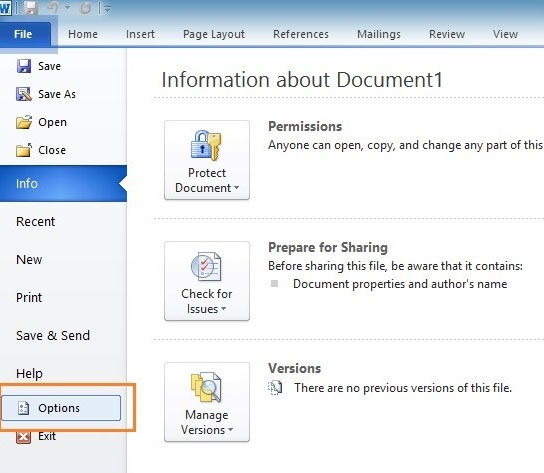Click the Check for Issues checklist icon
Screen dimensions: 544x473
coord(206,267)
